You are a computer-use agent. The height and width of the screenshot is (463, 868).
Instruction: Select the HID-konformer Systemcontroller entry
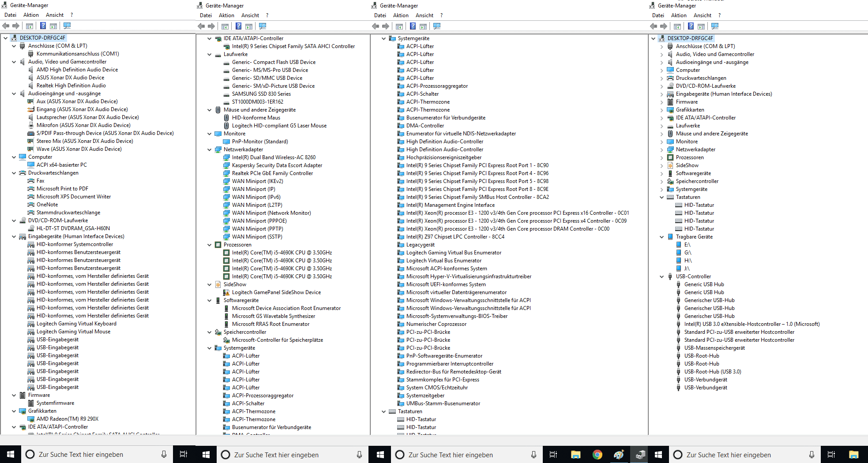(75, 244)
